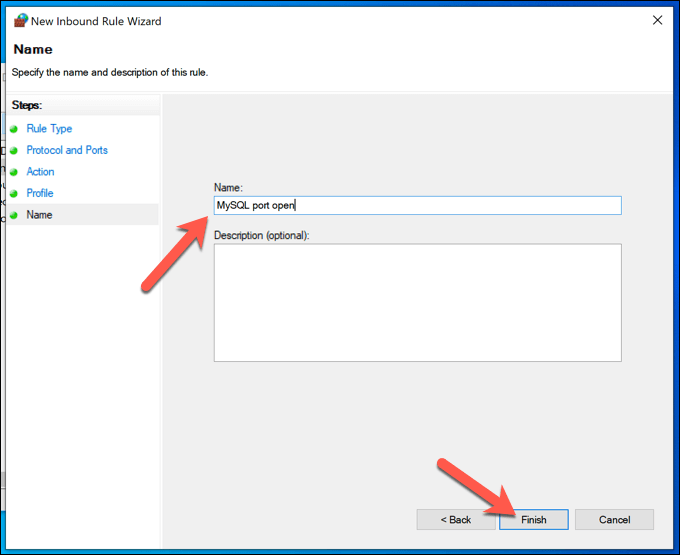Viewport: 680px width, 555px height.
Task: Click into the Name text field
Action: pyautogui.click(x=418, y=206)
